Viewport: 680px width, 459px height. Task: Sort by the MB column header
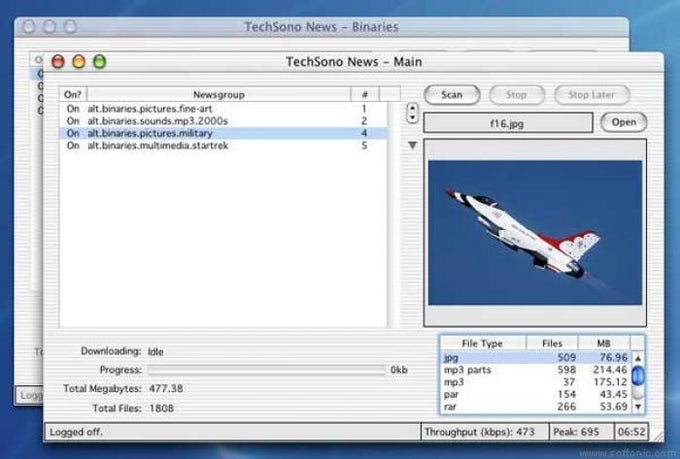point(604,343)
